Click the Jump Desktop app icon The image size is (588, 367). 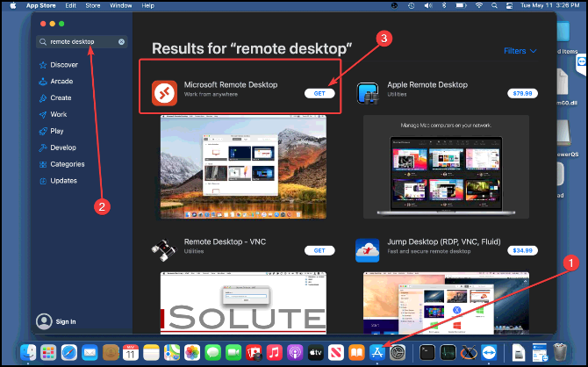pos(368,250)
